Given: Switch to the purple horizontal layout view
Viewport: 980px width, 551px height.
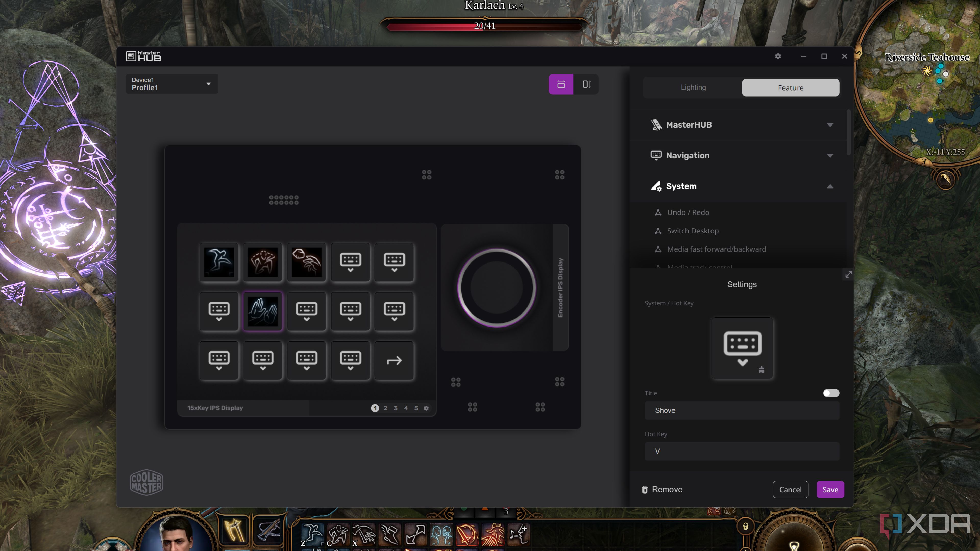Looking at the screenshot, I should (561, 84).
